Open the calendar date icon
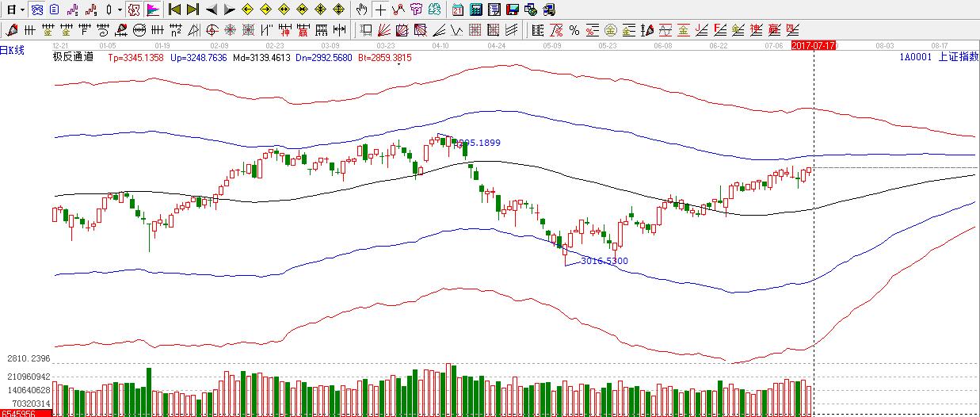Viewport: 980px width, 417px height. 458,10
